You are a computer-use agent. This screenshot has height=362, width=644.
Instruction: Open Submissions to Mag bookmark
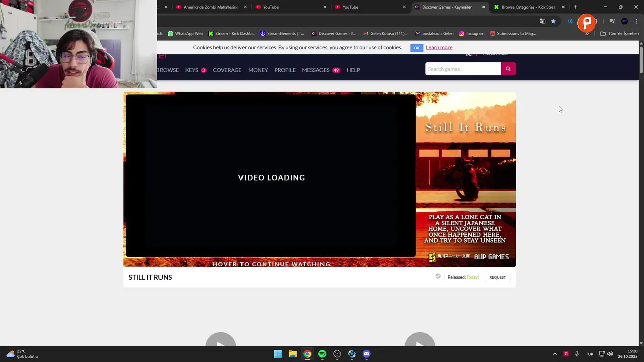[512, 34]
